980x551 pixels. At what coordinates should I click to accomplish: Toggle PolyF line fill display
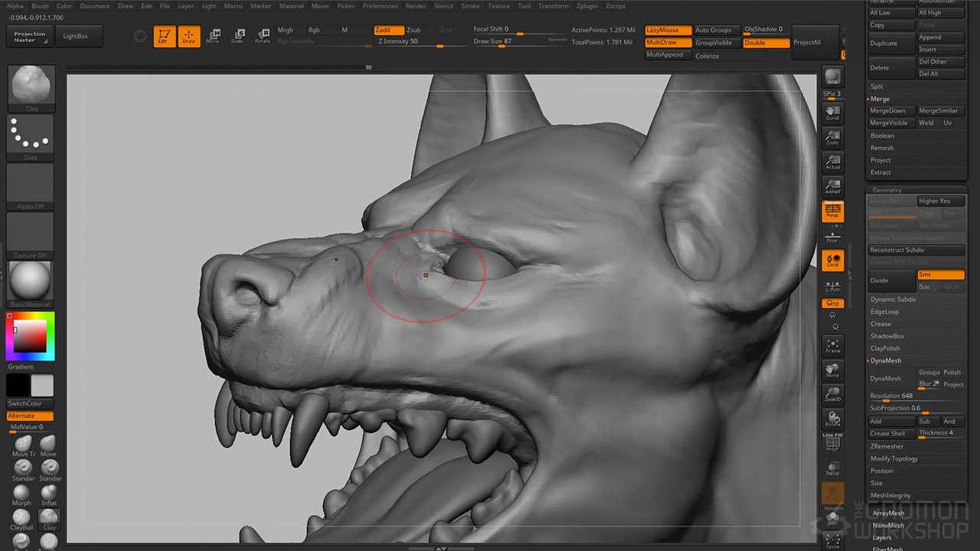[x=832, y=446]
